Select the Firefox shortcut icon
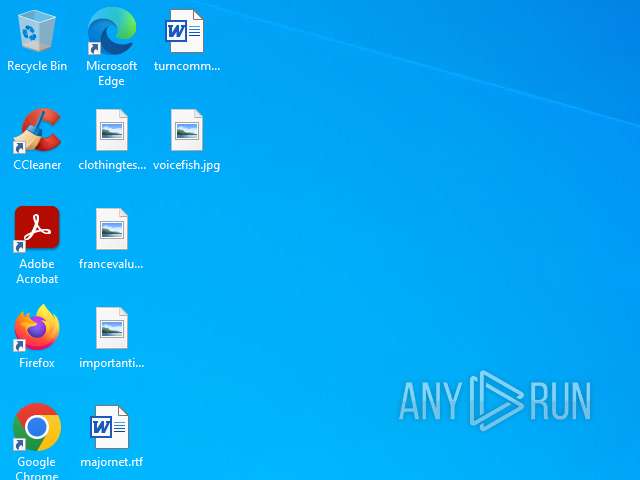This screenshot has height=480, width=640. pyautogui.click(x=37, y=328)
